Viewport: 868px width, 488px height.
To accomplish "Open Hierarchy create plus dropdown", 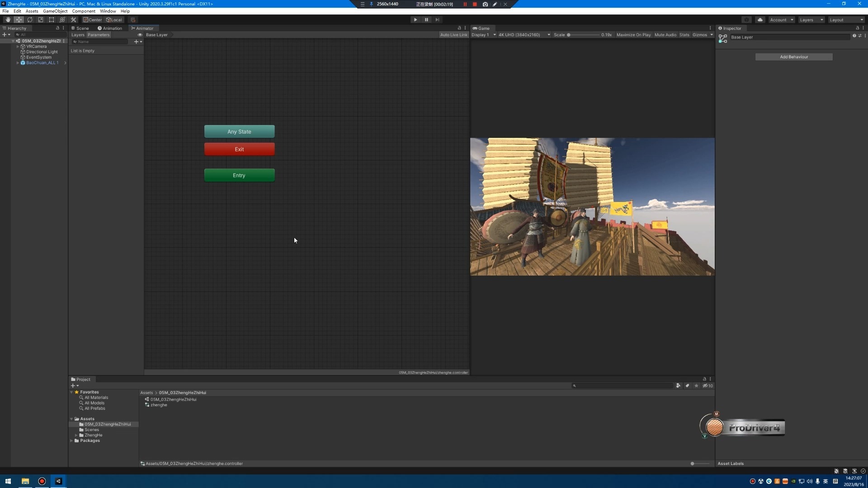I will (x=6, y=35).
